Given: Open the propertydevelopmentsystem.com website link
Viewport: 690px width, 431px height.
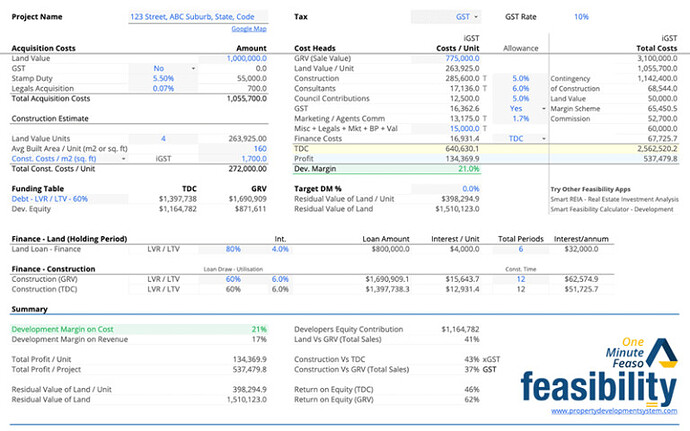Looking at the screenshot, I should [614, 411].
